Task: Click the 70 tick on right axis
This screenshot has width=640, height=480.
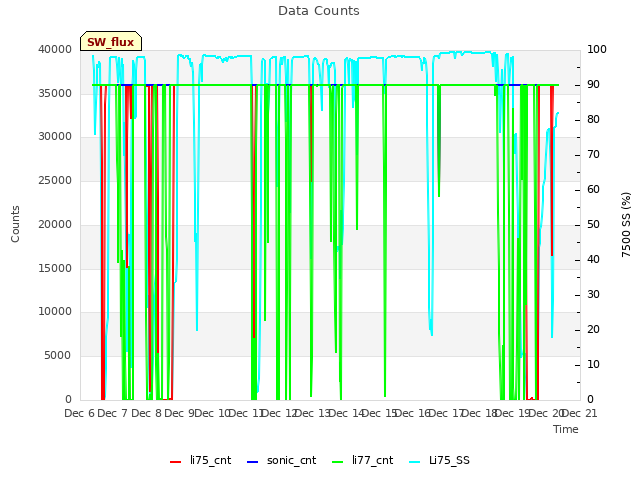Action: pos(593,155)
